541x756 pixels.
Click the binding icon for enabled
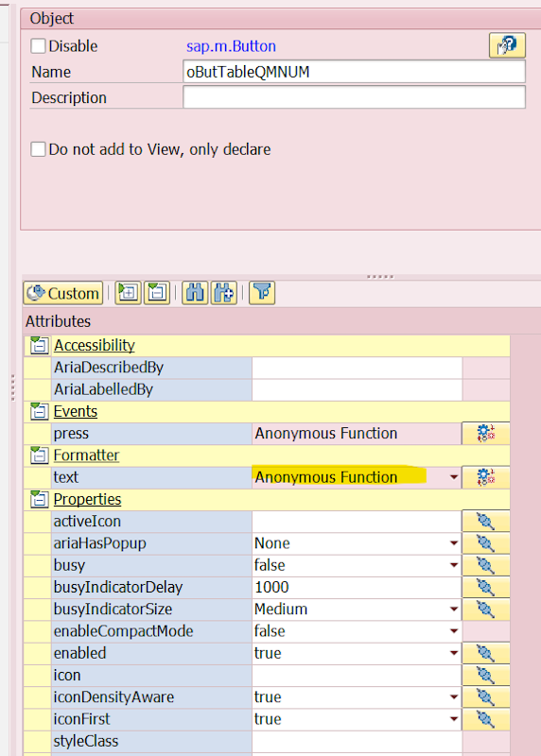pyautogui.click(x=485, y=653)
